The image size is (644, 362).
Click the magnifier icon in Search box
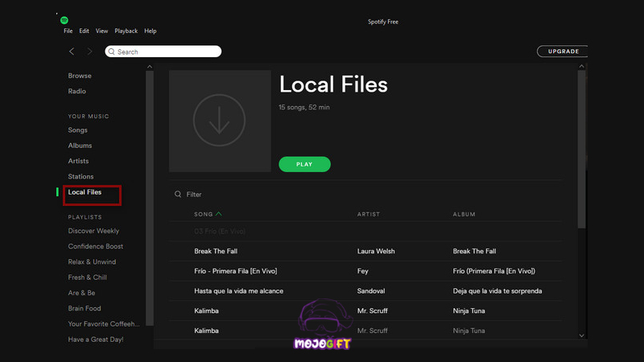(111, 51)
